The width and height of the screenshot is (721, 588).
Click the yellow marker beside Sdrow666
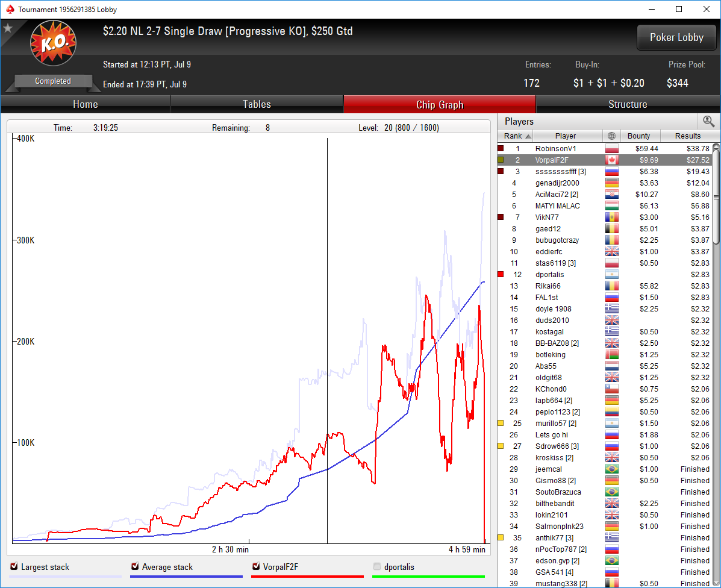(x=501, y=446)
